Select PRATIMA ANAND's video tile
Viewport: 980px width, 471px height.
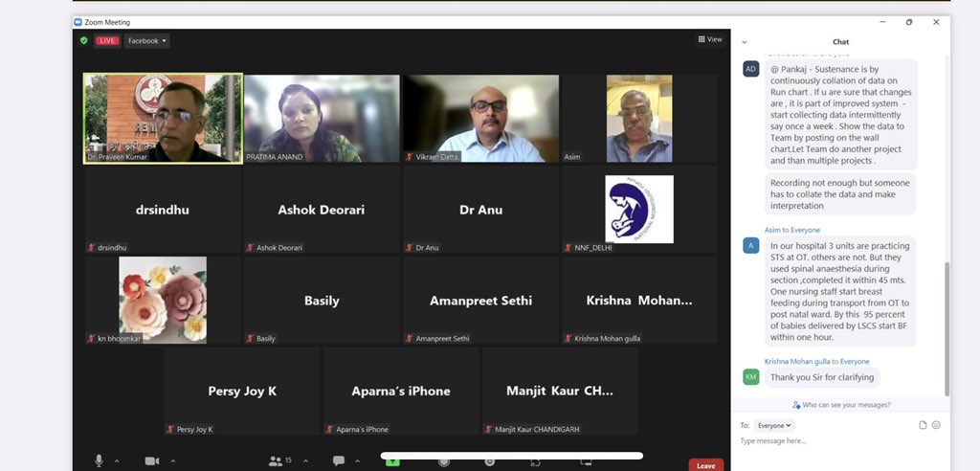tap(322, 118)
